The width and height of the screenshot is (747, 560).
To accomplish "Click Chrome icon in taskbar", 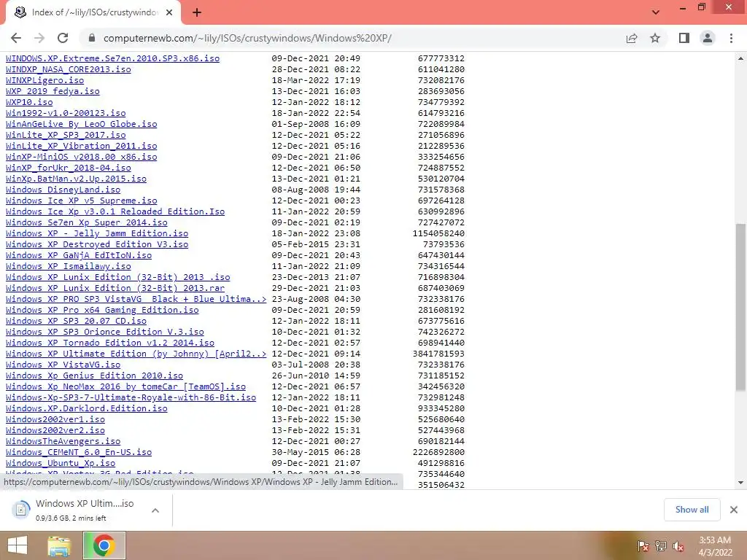I will click(x=104, y=545).
